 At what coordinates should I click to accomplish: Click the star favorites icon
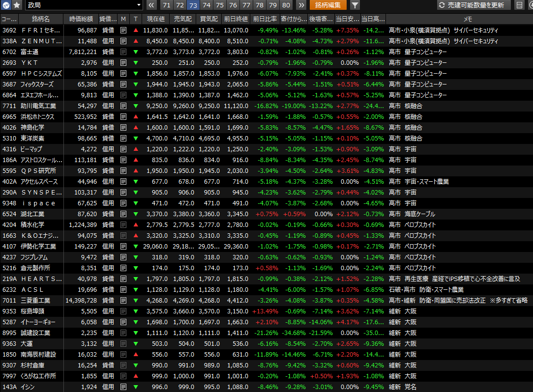click(x=17, y=5)
